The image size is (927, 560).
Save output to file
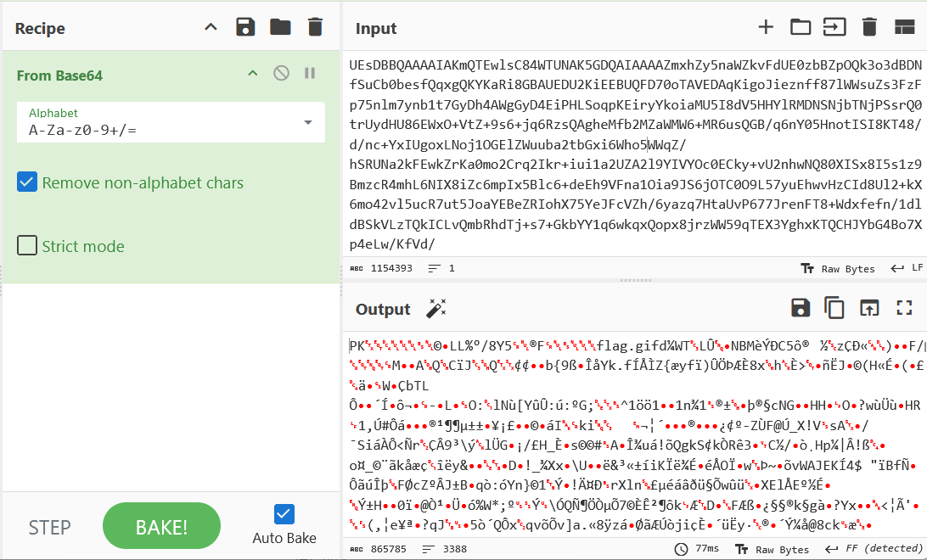[801, 308]
